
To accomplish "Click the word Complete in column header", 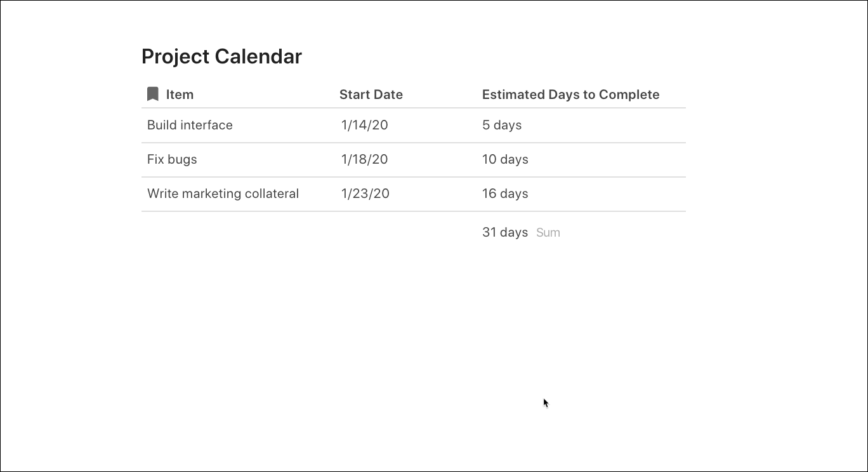I will (629, 95).
